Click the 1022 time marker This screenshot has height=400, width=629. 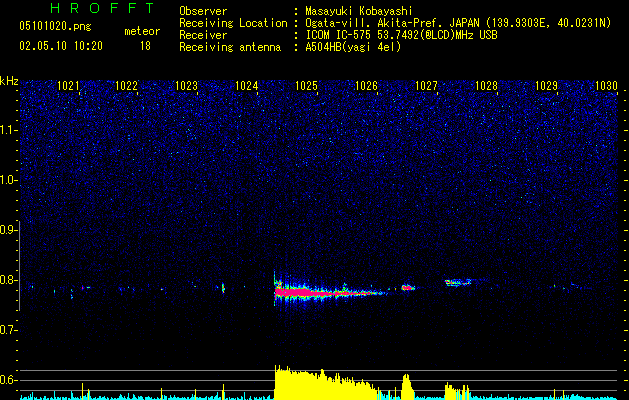tap(126, 86)
